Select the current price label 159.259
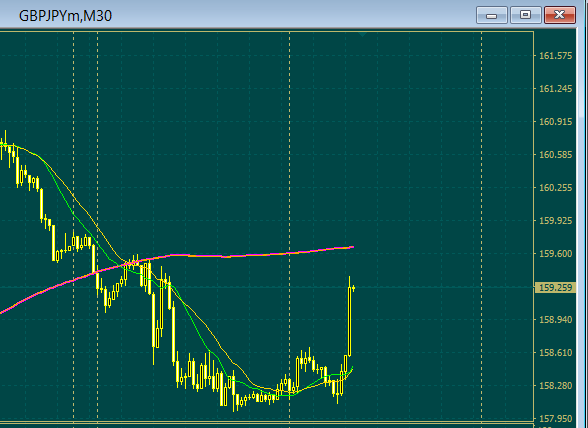The width and height of the screenshot is (588, 428). [555, 288]
